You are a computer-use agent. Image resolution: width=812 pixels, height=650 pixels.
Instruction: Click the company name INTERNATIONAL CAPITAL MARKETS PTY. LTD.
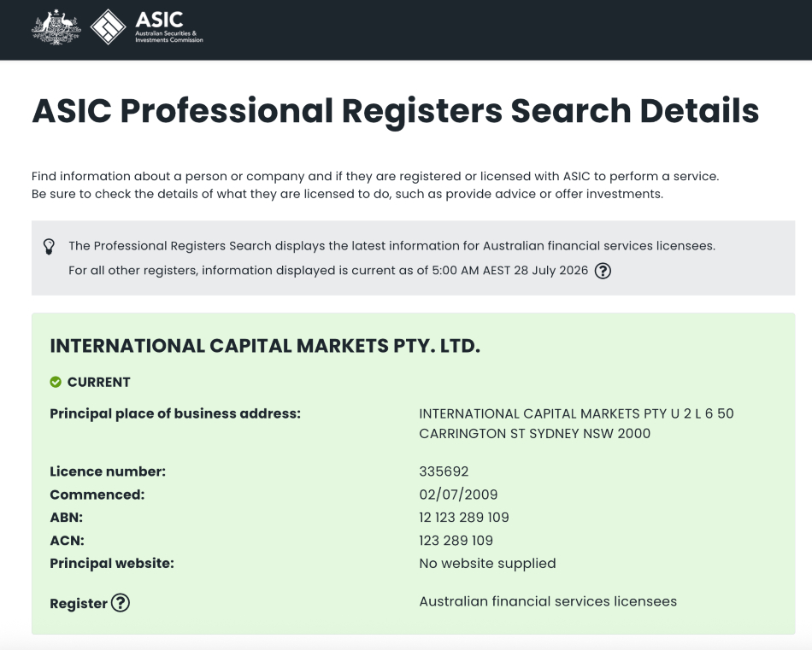click(x=265, y=346)
